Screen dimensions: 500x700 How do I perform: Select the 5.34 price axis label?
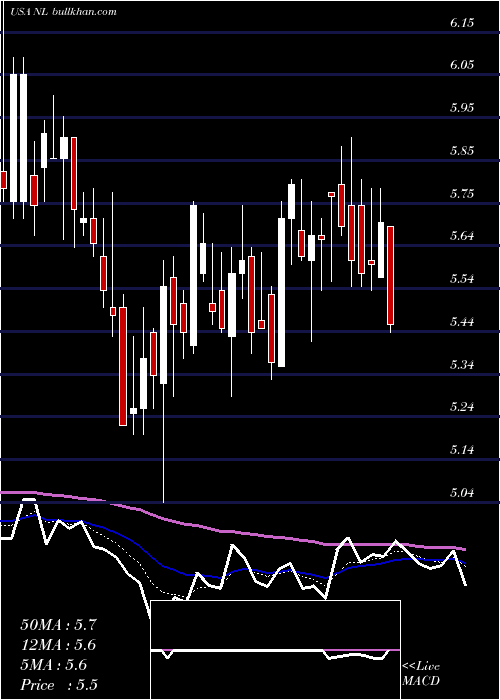[462, 365]
